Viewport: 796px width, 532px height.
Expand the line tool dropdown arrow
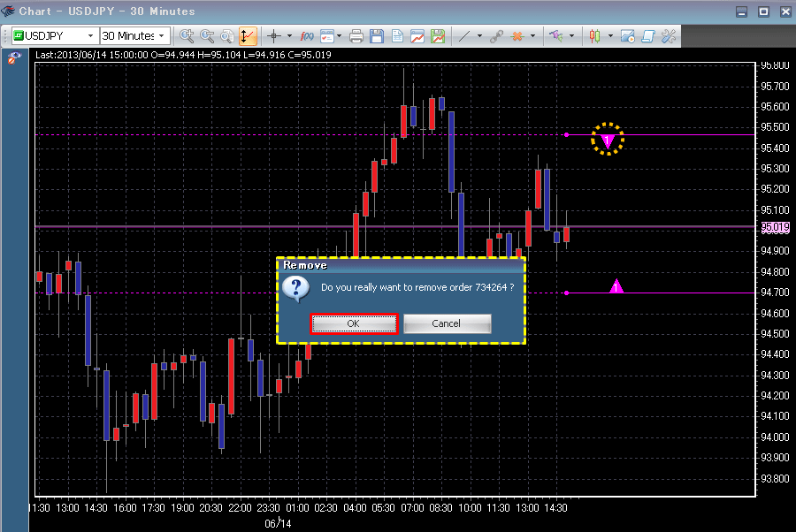[479, 36]
